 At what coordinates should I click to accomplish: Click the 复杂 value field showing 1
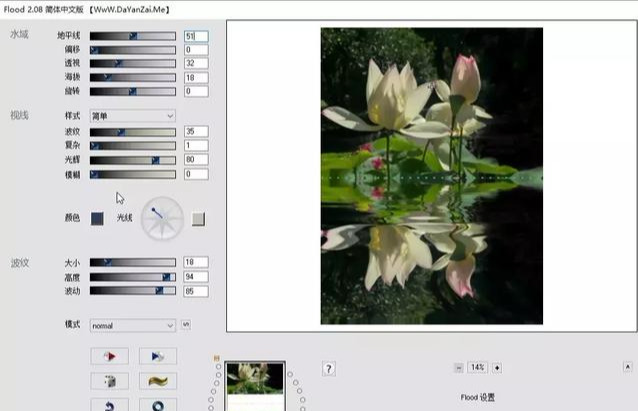196,145
